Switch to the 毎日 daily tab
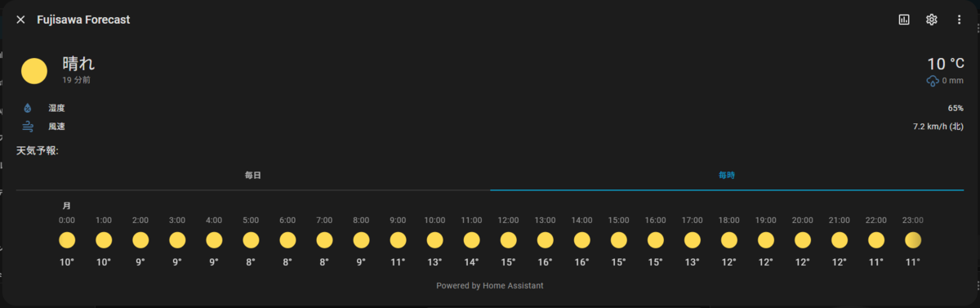Viewport: 980px width, 308px height. tap(253, 176)
